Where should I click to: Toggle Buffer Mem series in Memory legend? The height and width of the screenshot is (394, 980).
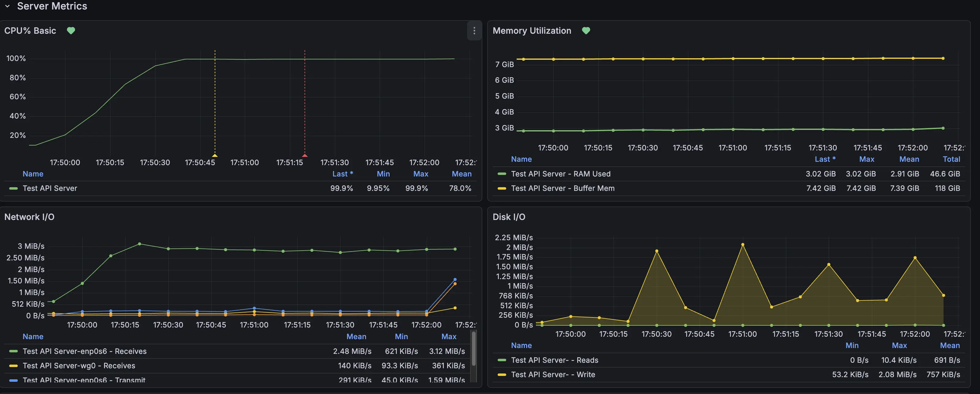point(562,188)
